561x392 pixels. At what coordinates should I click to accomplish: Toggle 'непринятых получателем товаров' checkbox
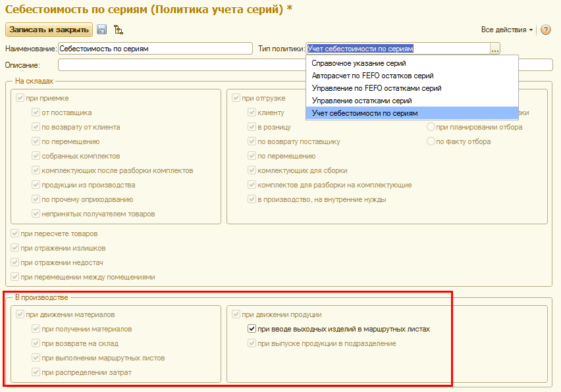coord(36,214)
